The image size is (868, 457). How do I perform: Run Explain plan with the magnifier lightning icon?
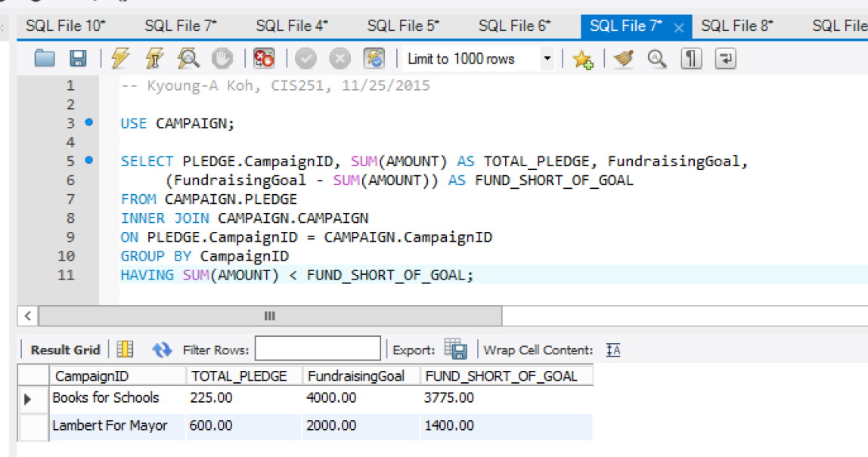click(188, 58)
